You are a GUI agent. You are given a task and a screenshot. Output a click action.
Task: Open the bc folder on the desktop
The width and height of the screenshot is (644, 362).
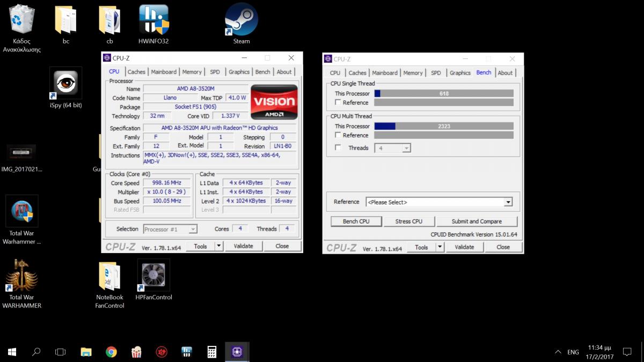(x=66, y=25)
